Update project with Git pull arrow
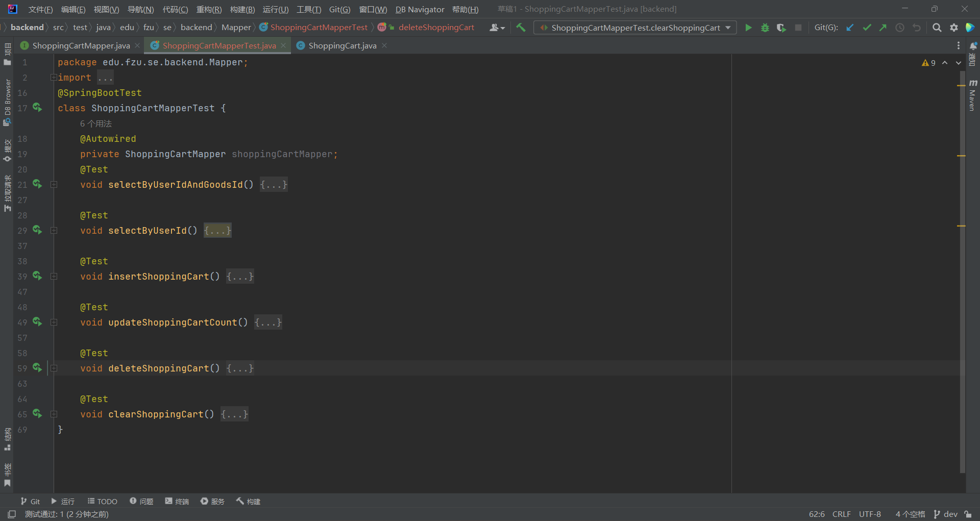The image size is (980, 521). tap(850, 28)
